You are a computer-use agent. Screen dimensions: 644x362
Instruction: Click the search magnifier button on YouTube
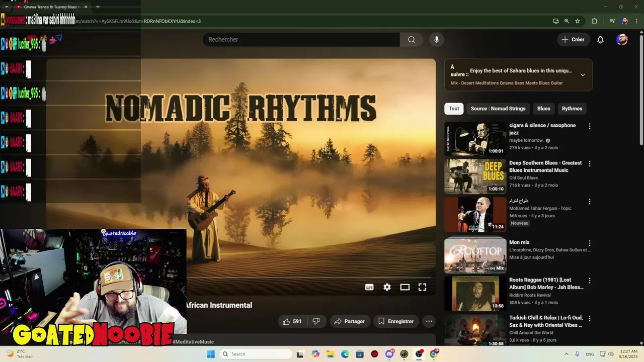coord(412,40)
